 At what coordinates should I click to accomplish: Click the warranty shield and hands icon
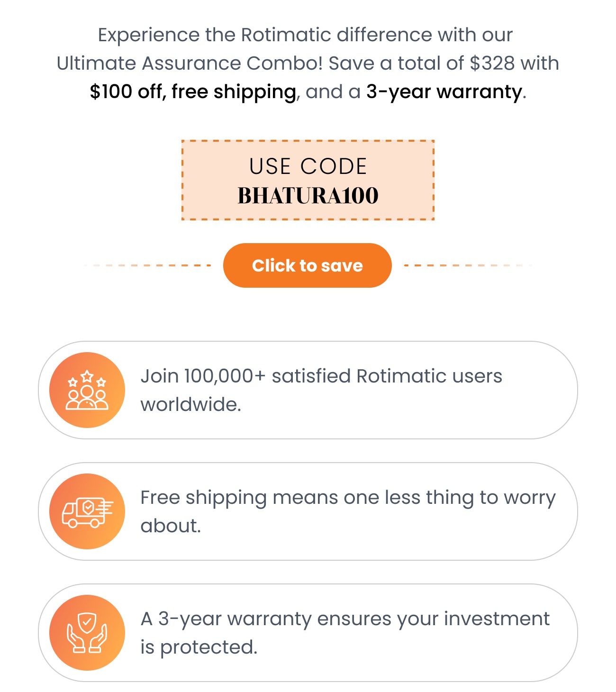pyautogui.click(x=87, y=633)
